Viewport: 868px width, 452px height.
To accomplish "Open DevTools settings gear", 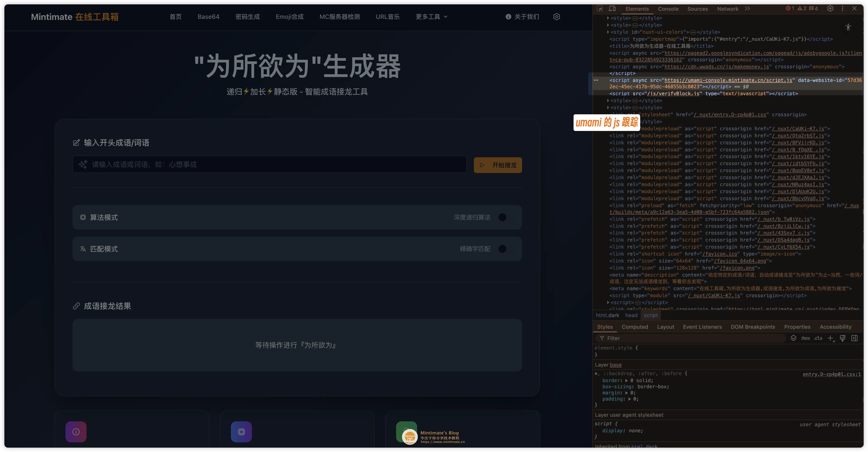I will tap(830, 8).
